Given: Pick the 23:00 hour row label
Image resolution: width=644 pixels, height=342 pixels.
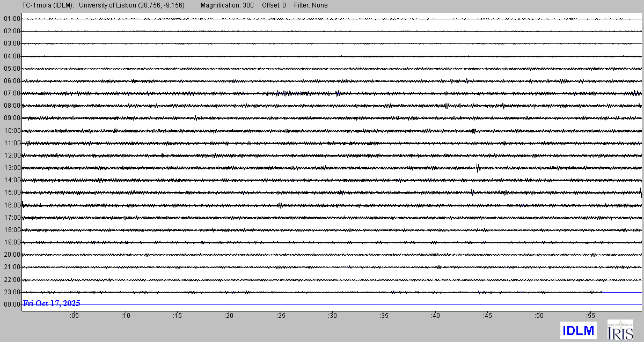Looking at the screenshot, I should pos(11,292).
